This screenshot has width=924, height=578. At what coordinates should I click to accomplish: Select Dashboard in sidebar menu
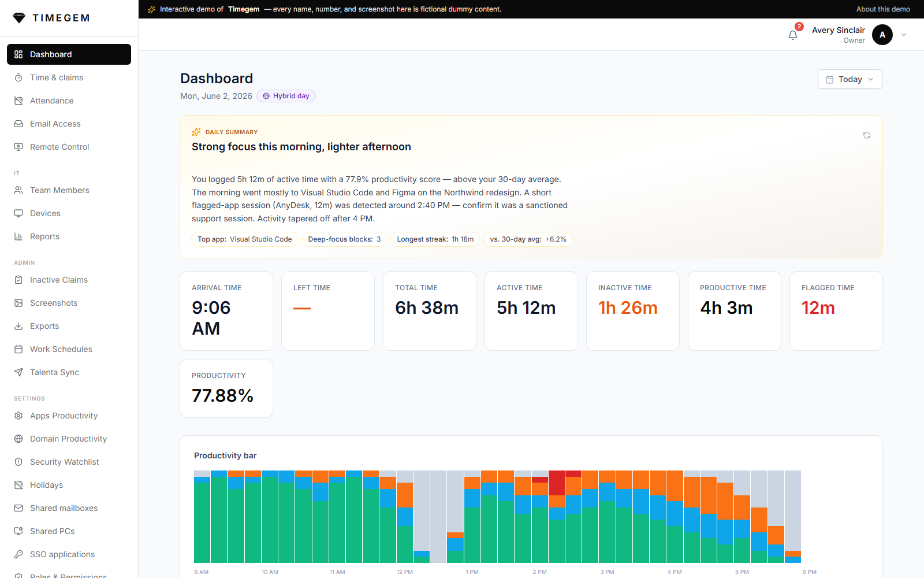69,54
